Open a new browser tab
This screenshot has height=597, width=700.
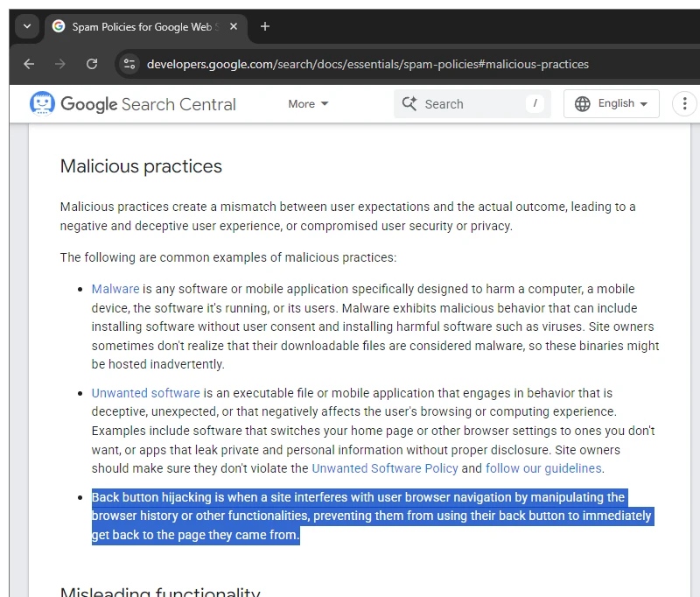tap(265, 26)
